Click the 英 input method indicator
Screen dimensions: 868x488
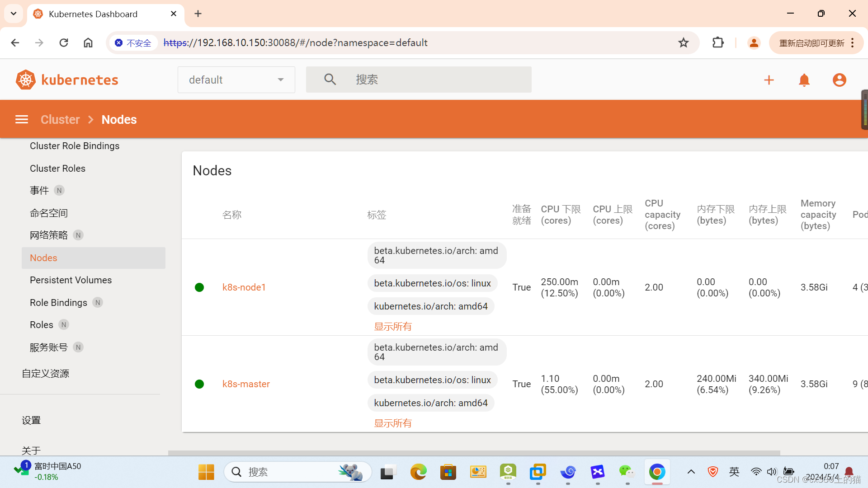[734, 472]
